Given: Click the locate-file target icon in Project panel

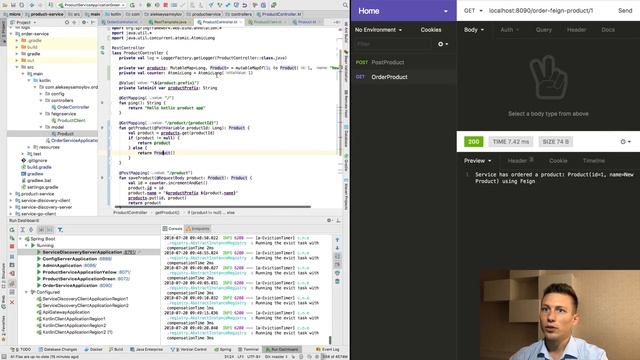Looking at the screenshot, I should click(x=67, y=22).
